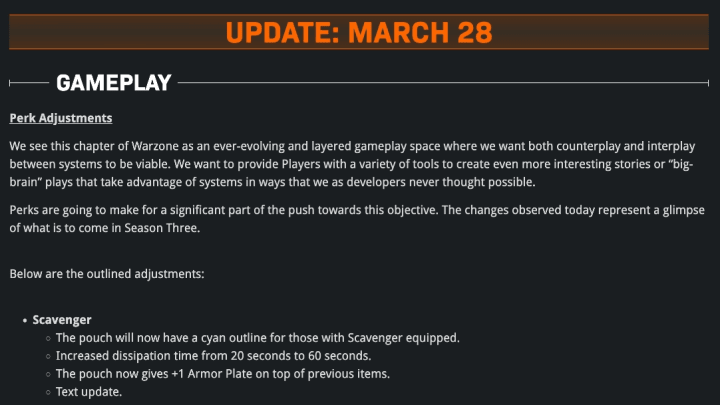Click the +1 Armor Plate bullet line

[223, 374]
